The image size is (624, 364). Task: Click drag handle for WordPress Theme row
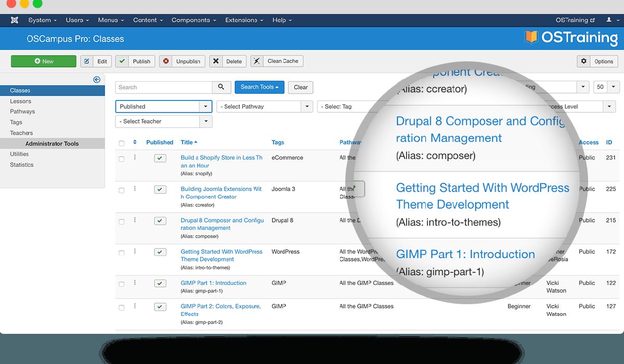click(x=135, y=251)
